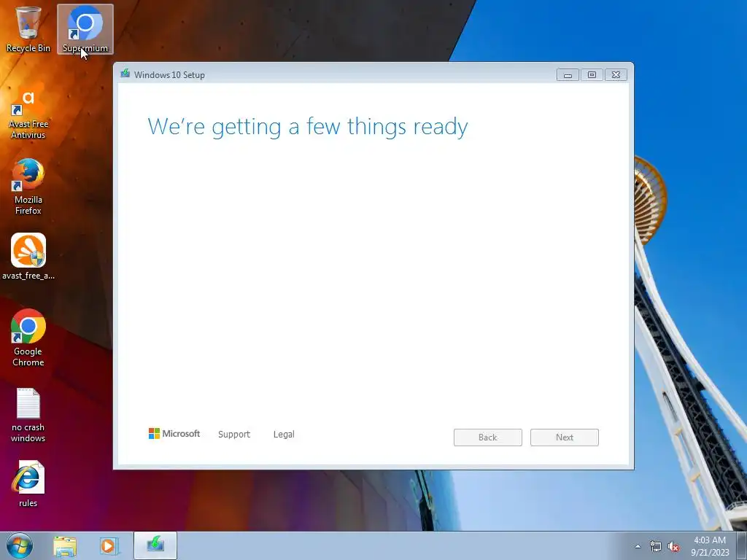Select the Google Chrome desktop shortcut
Viewport: 747px width, 560px height.
pos(28,338)
